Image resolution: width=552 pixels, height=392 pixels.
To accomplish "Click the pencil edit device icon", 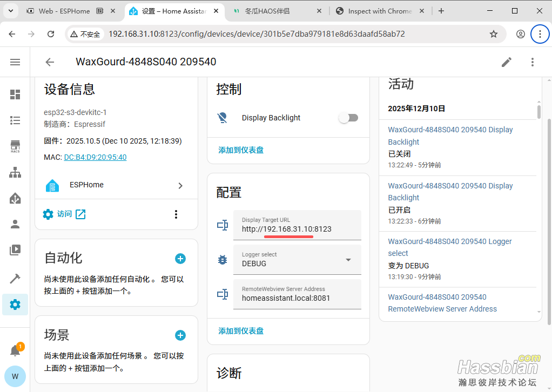I will (x=506, y=62).
